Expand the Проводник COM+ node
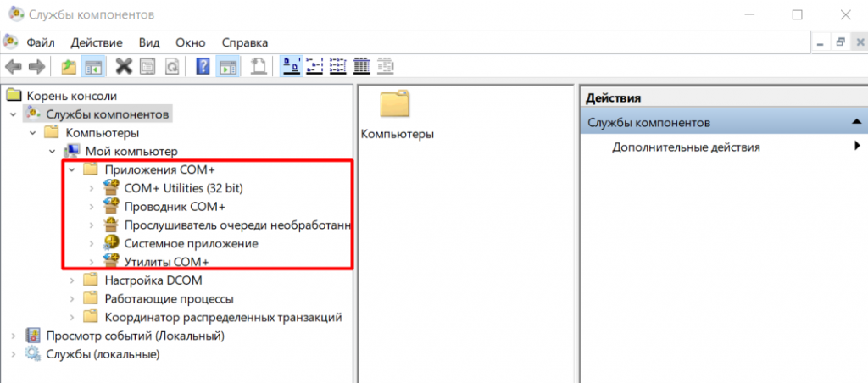 (x=92, y=207)
